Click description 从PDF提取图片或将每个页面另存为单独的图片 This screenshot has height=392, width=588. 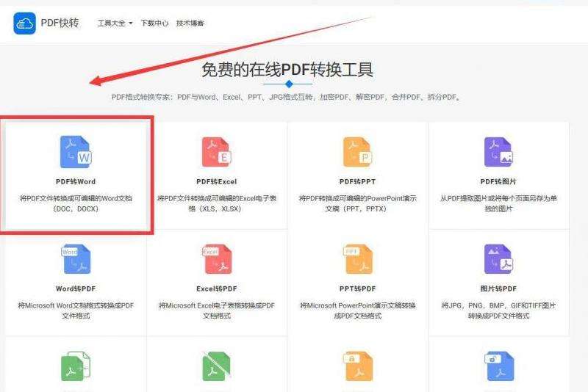498,203
